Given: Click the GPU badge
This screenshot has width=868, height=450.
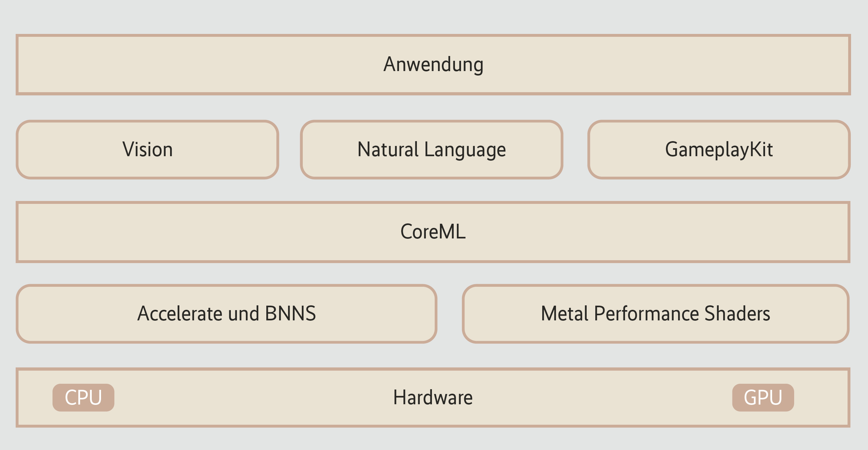Looking at the screenshot, I should click(x=763, y=398).
